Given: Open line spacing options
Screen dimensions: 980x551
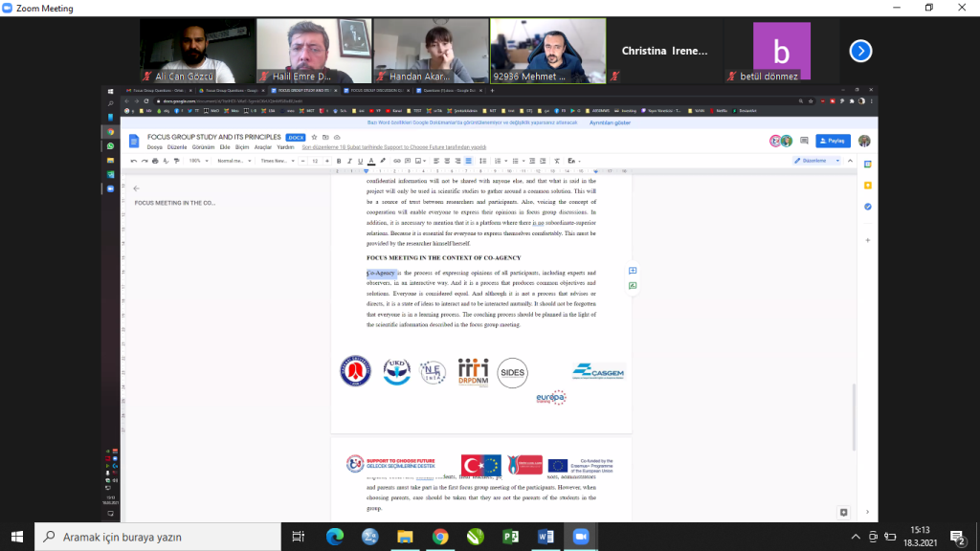Looking at the screenshot, I should [x=482, y=161].
